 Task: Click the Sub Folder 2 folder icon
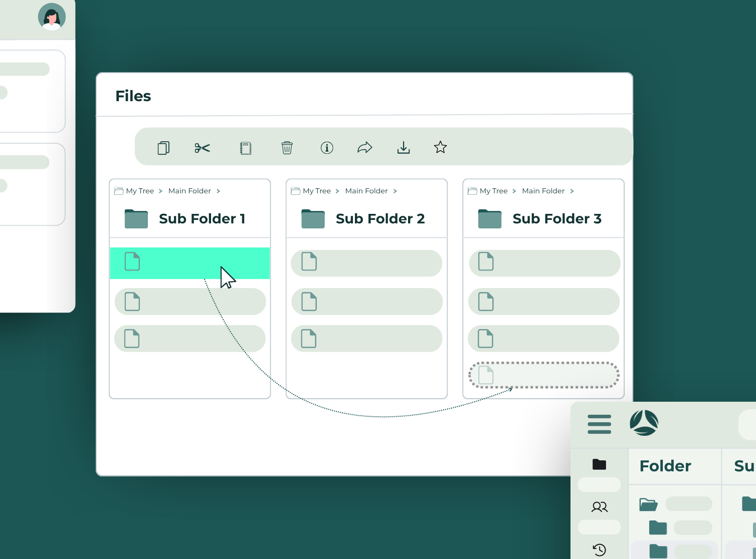pos(313,219)
